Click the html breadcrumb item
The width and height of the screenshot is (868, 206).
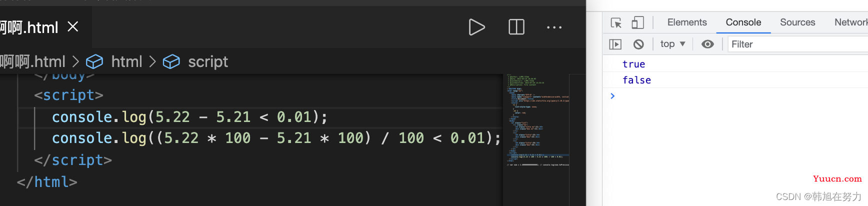(x=126, y=61)
